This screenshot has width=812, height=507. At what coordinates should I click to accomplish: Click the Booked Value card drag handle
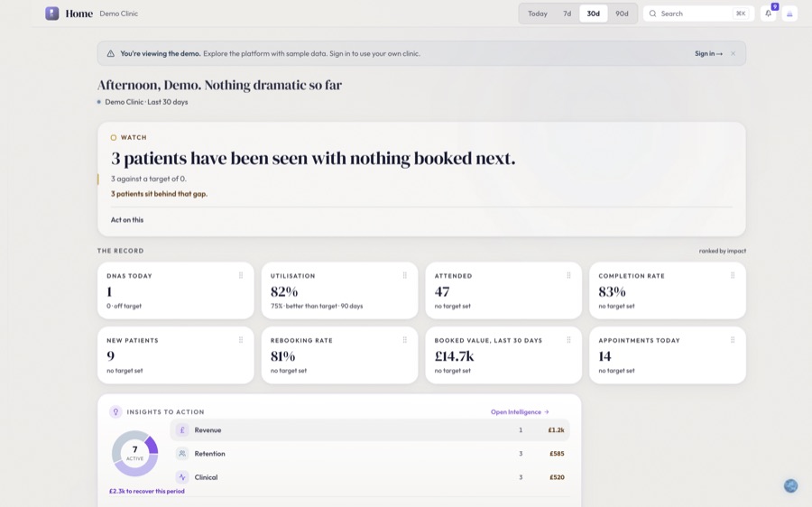coord(568,340)
